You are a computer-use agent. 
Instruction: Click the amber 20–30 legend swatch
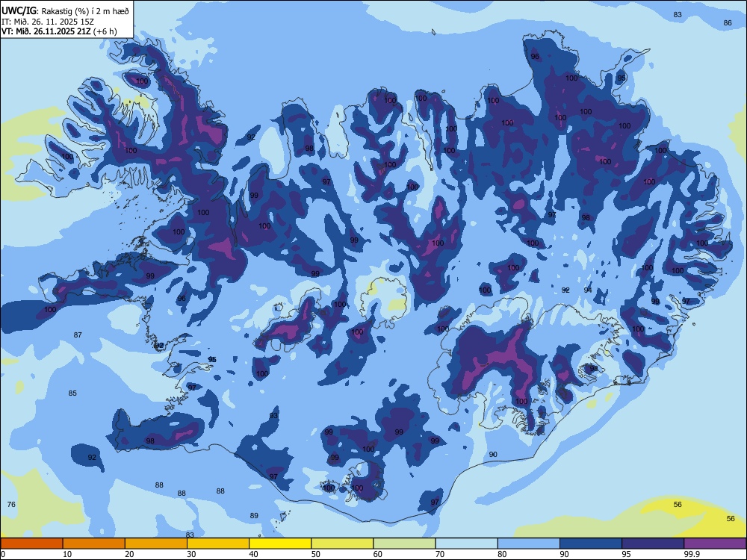(156, 544)
